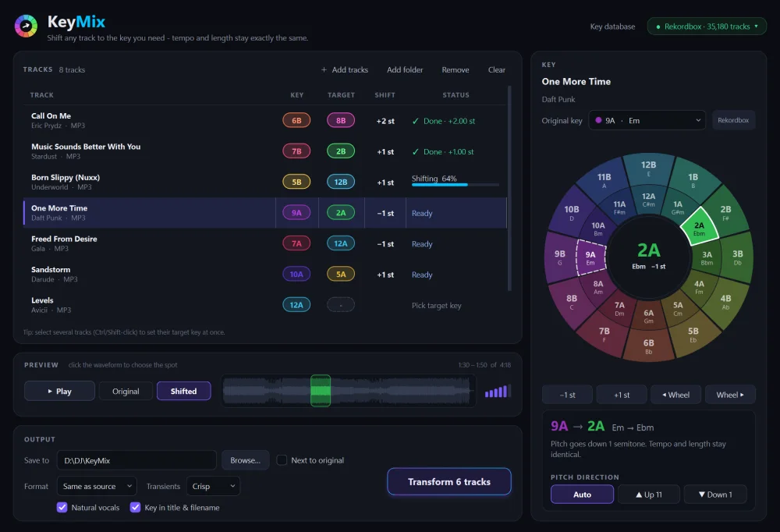
Task: Click the 5A target badge for Sandstorm
Action: tap(341, 275)
